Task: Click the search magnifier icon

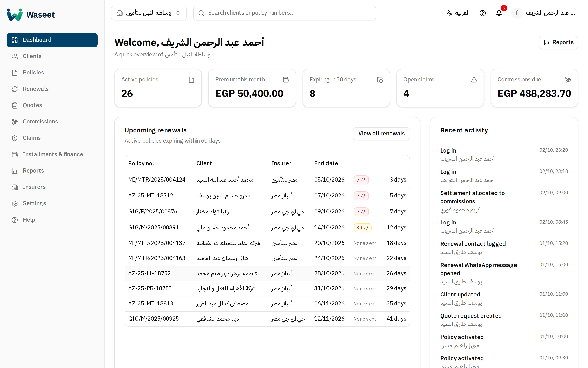Action: pyautogui.click(x=201, y=13)
